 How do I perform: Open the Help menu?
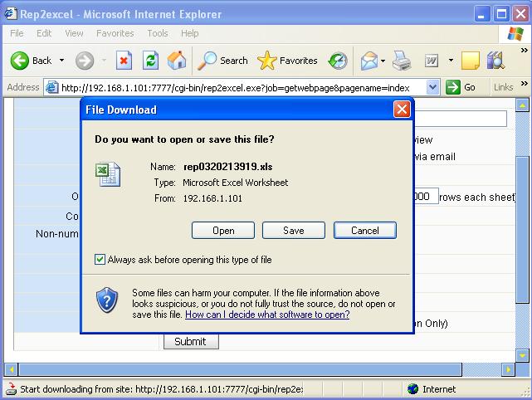190,33
